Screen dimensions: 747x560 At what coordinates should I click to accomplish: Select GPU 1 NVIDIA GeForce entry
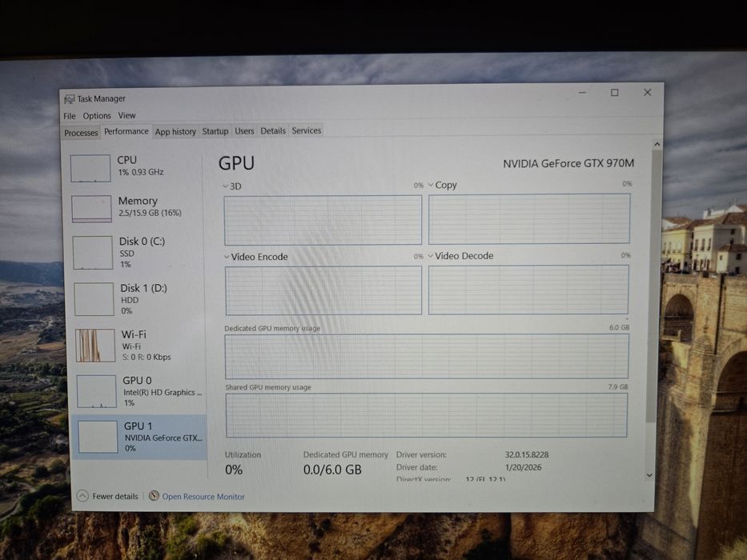pos(139,437)
